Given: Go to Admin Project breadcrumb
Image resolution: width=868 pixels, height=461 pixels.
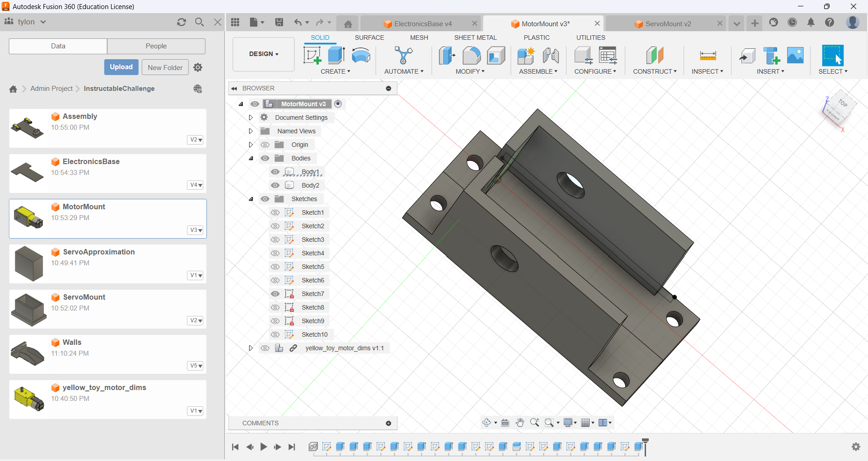Looking at the screenshot, I should [52, 89].
